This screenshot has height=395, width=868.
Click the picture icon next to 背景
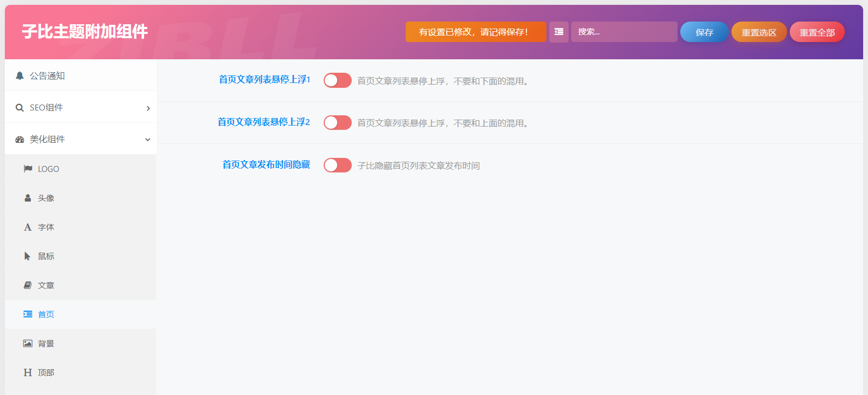coord(28,343)
